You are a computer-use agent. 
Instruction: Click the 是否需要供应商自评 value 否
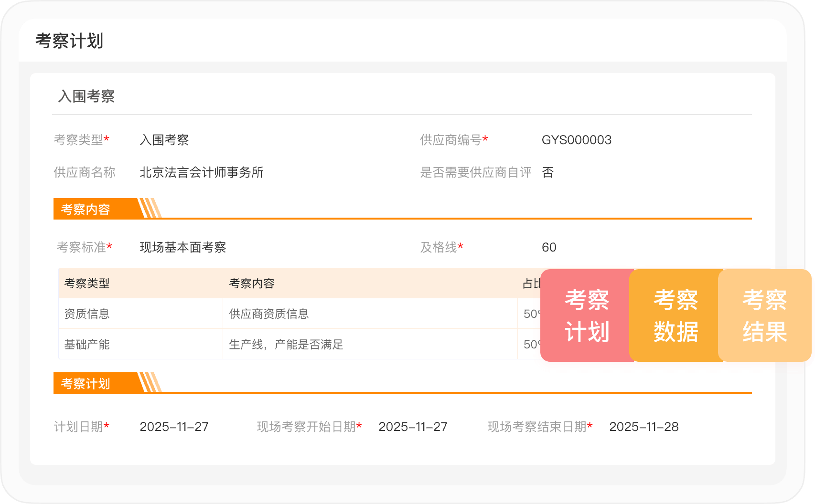pyautogui.click(x=547, y=172)
